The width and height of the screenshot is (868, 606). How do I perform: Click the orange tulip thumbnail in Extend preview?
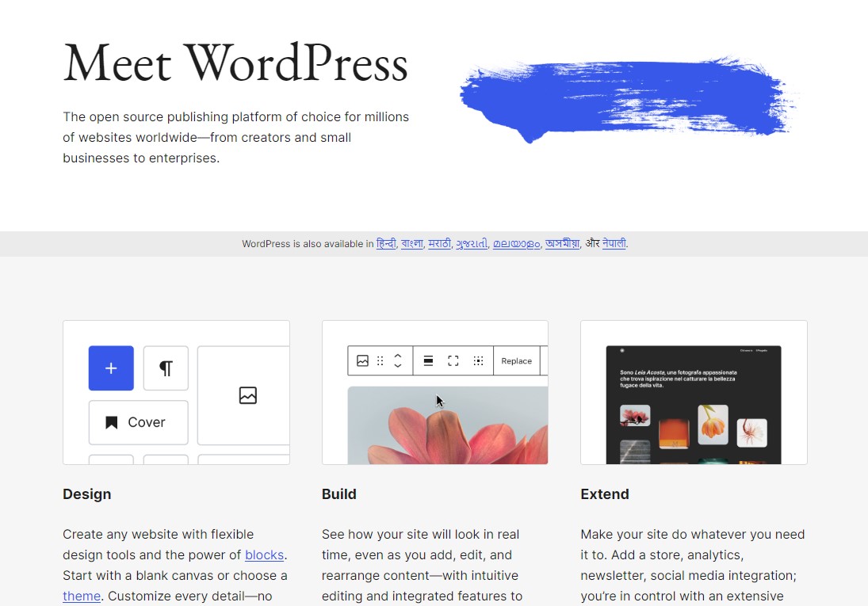[713, 425]
